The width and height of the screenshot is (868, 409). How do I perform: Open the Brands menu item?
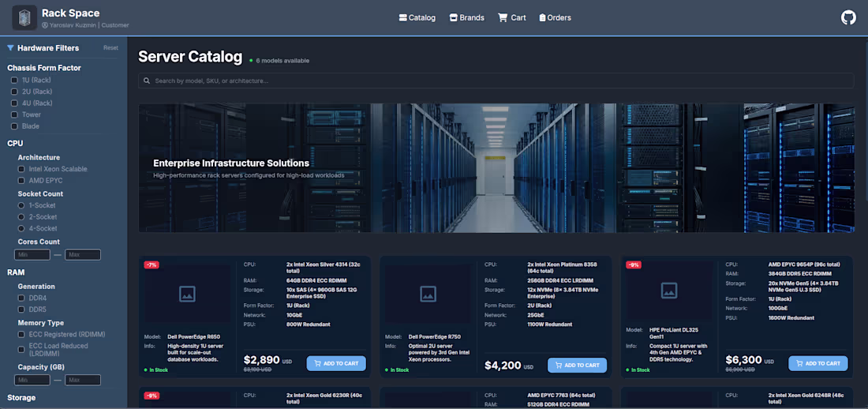point(466,17)
